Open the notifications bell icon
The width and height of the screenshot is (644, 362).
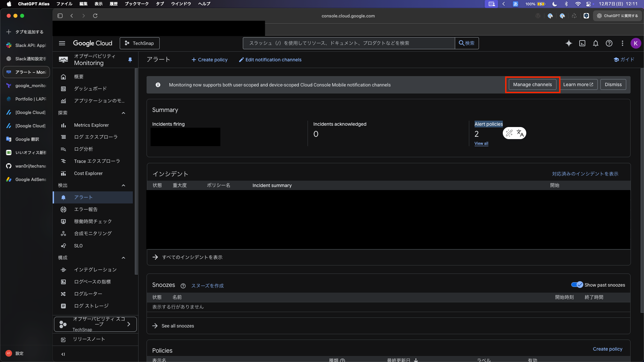click(596, 43)
